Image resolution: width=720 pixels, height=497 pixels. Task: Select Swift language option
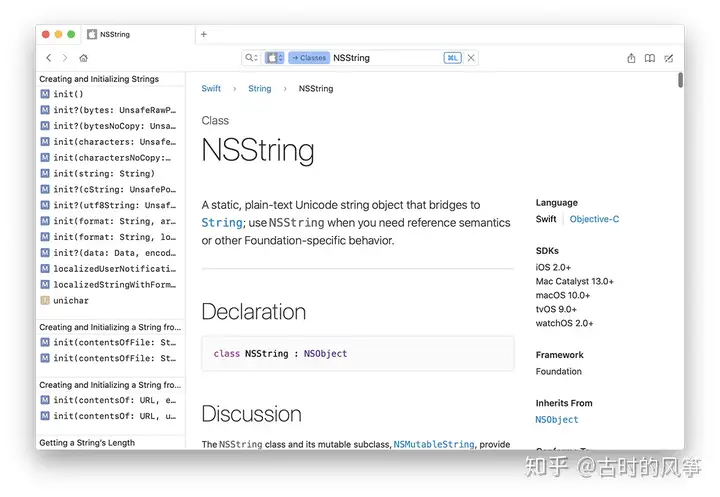click(x=546, y=219)
